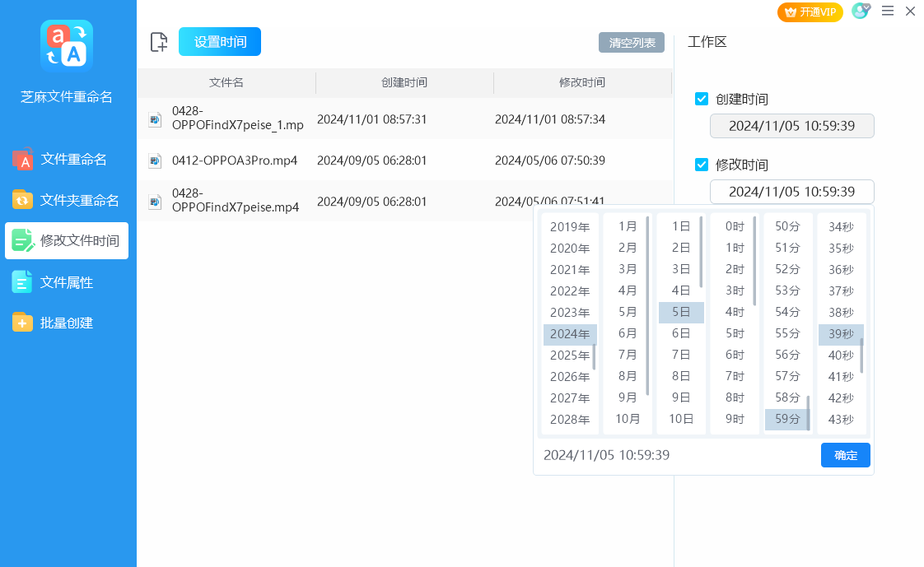Viewport: 924px width, 567px height.
Task: Click the 芝麻文件重命名 app logo
Action: coord(67,46)
